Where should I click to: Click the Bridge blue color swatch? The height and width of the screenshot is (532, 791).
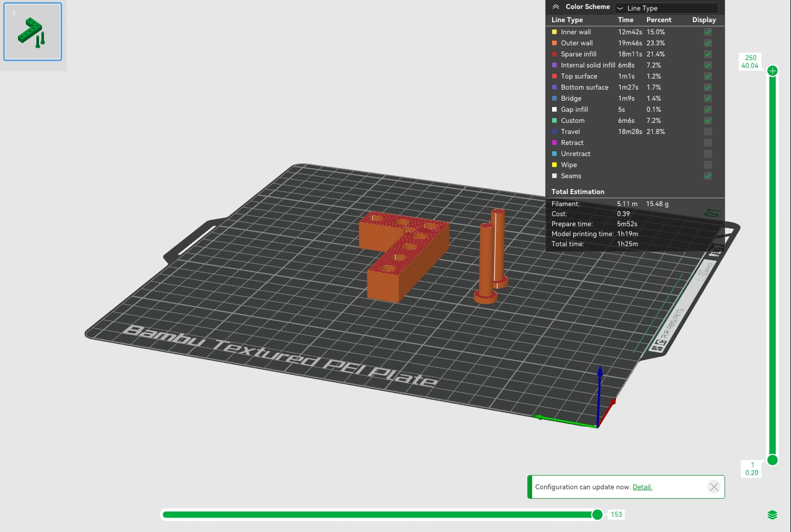point(554,99)
